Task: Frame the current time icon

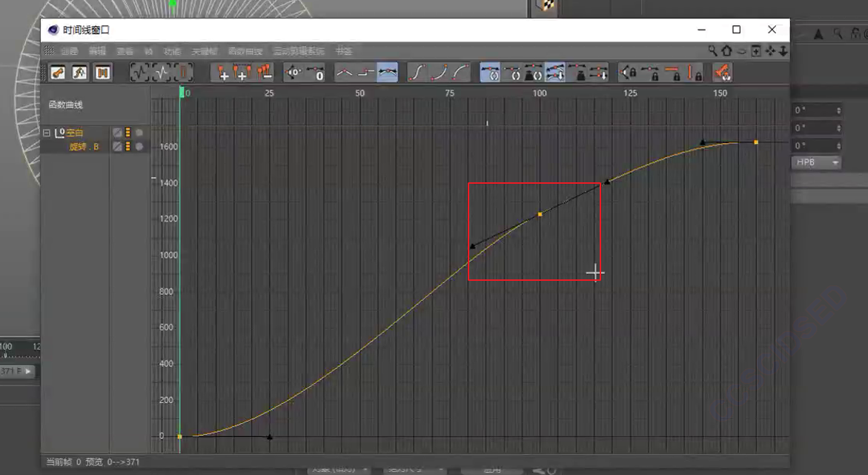Action: pos(183,73)
